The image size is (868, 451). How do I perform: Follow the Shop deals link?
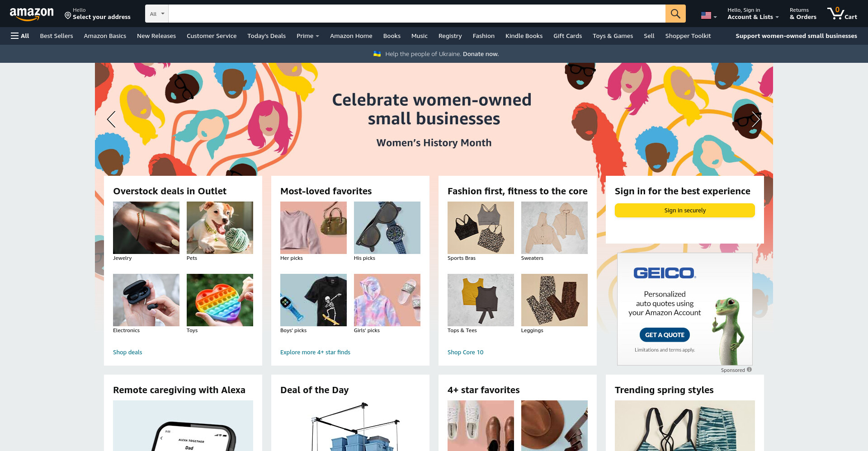(x=127, y=352)
